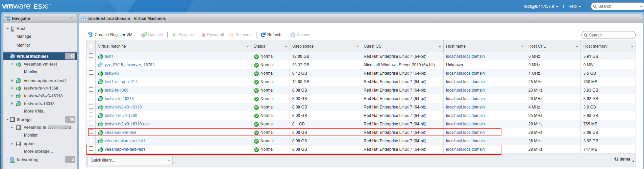Viewport: 644px width, 169px height.
Task: Open the testvm-fs-16318 VM link in table
Action: coord(119,99)
